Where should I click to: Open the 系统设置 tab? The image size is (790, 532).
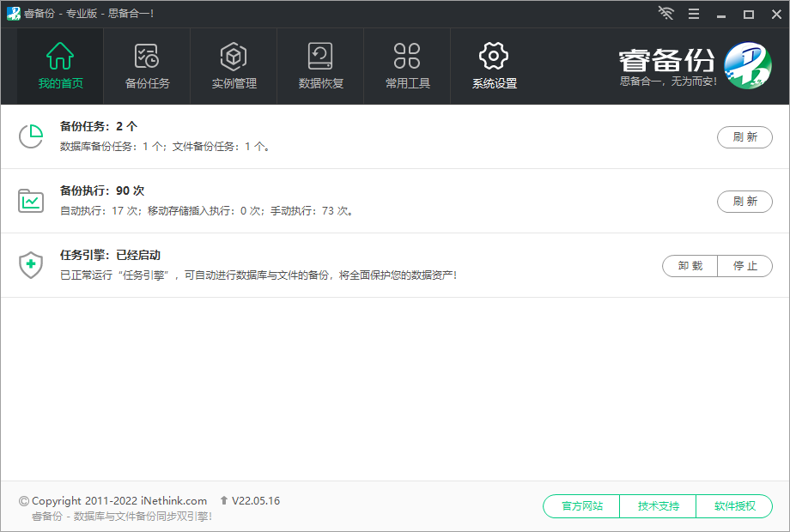tap(495, 66)
